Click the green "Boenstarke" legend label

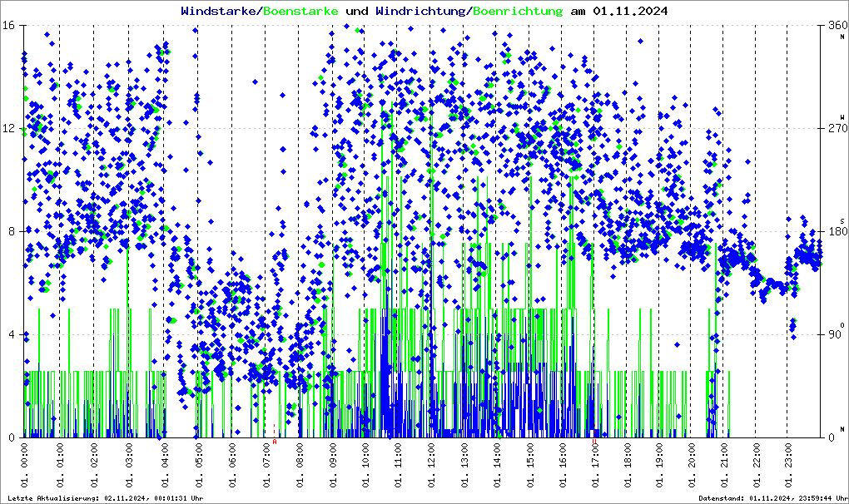301,12
